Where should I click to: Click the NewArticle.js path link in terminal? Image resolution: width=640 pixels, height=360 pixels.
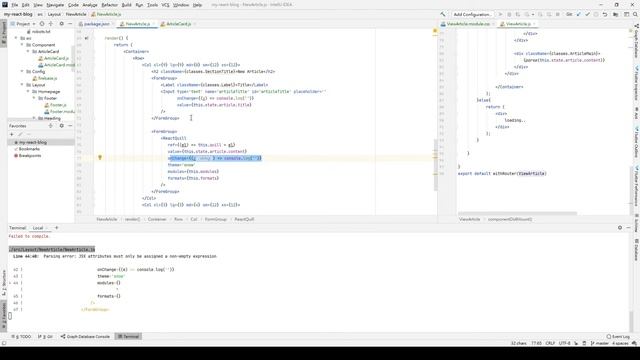(x=52, y=249)
